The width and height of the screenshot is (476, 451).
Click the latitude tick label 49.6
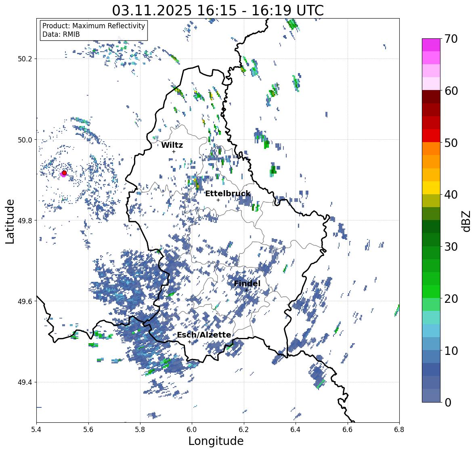[25, 301]
